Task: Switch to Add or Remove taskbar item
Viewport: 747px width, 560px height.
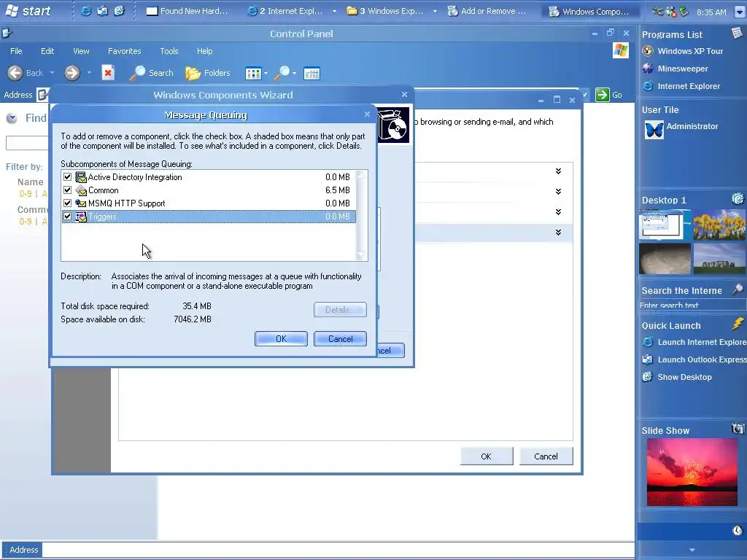Action: coord(487,11)
